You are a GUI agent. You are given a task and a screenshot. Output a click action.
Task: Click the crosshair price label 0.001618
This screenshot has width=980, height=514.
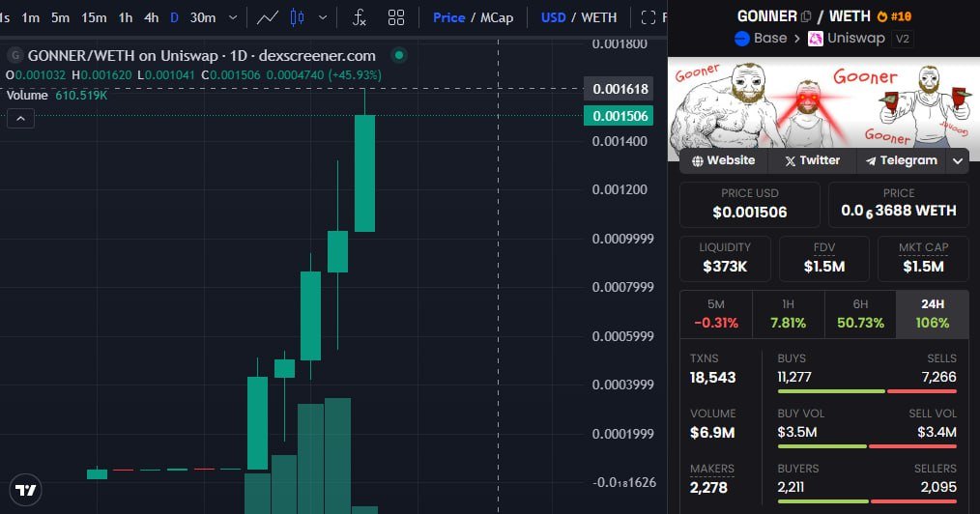coord(619,89)
